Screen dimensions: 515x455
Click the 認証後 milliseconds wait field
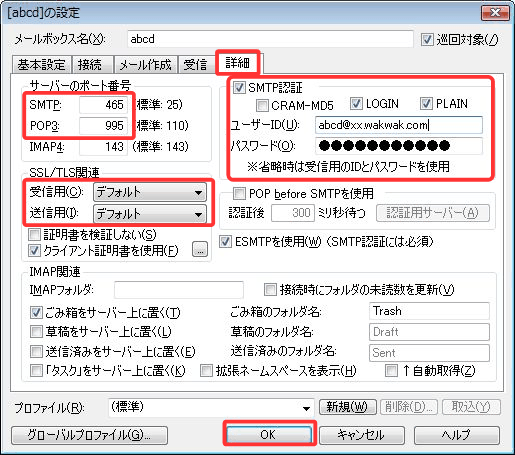coord(293,213)
